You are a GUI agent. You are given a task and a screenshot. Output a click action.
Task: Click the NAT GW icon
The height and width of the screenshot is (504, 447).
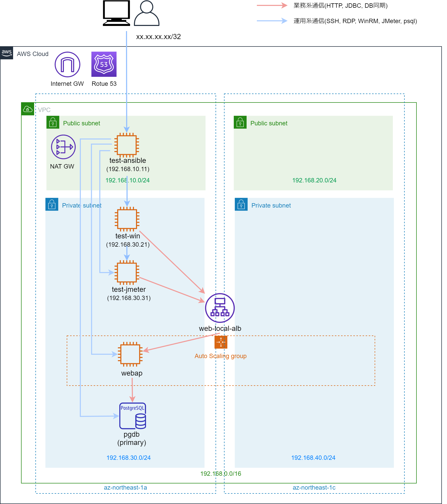click(63, 147)
